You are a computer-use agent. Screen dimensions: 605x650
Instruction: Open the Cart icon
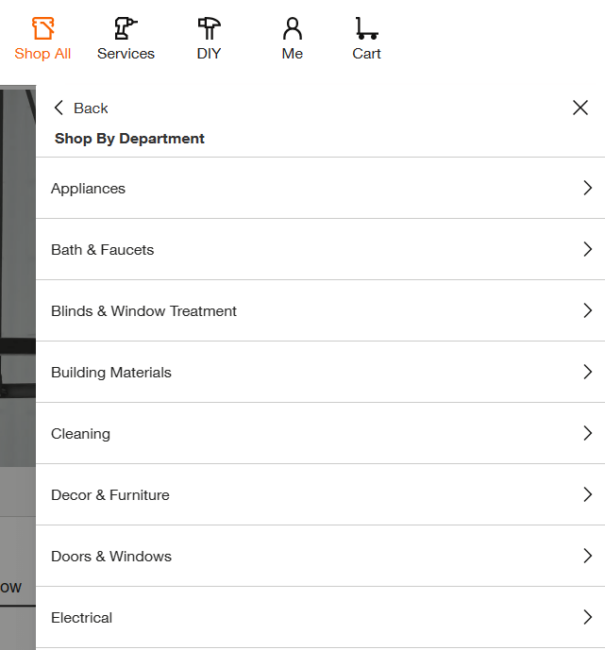tap(366, 28)
